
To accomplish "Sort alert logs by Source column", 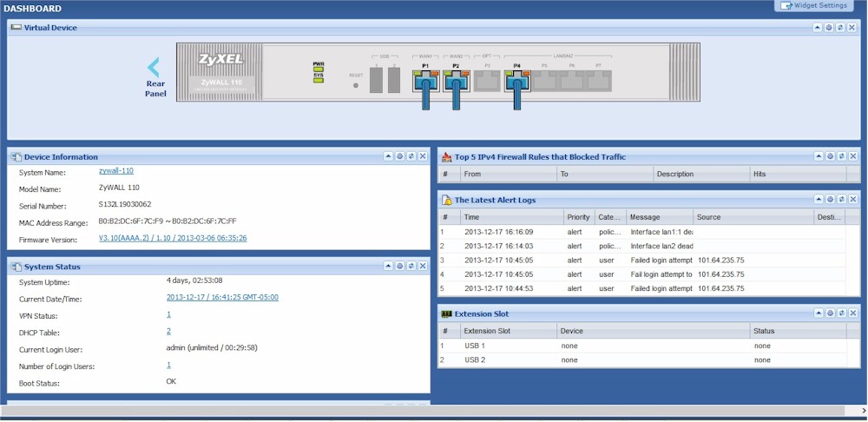I will (753, 217).
